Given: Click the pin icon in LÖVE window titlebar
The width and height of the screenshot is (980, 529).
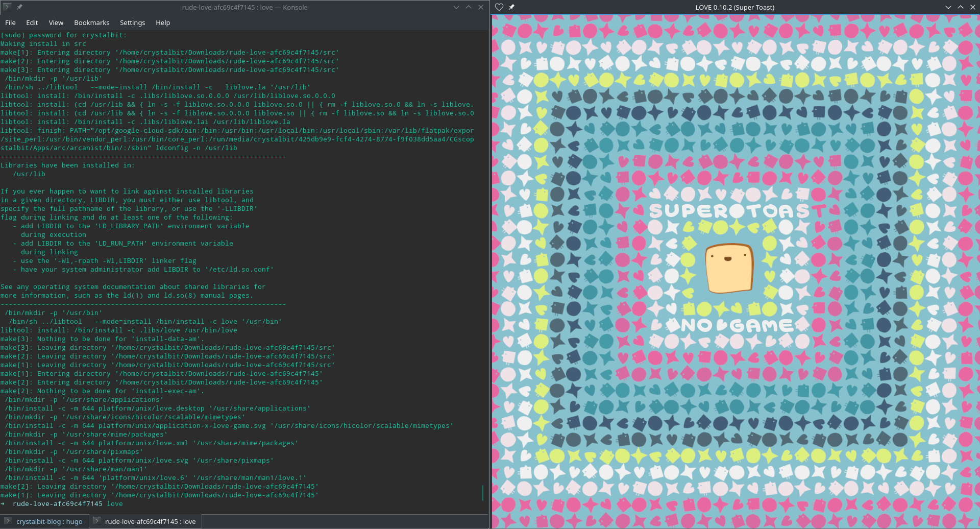Looking at the screenshot, I should (x=511, y=7).
